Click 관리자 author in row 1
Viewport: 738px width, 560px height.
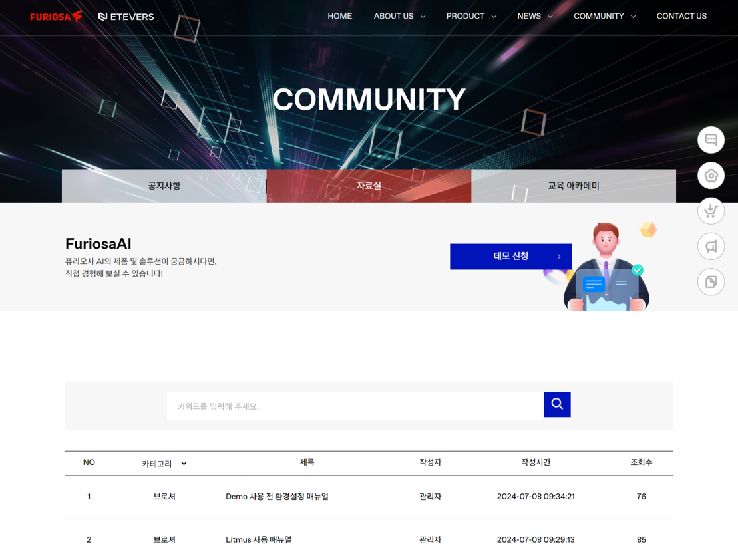(430, 496)
